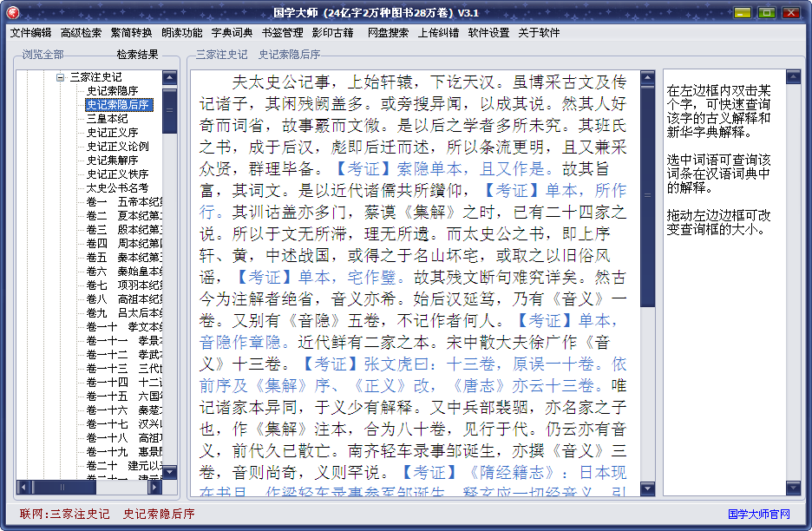
Task: Select the 卷一十一 chapter row
Action: [124, 341]
